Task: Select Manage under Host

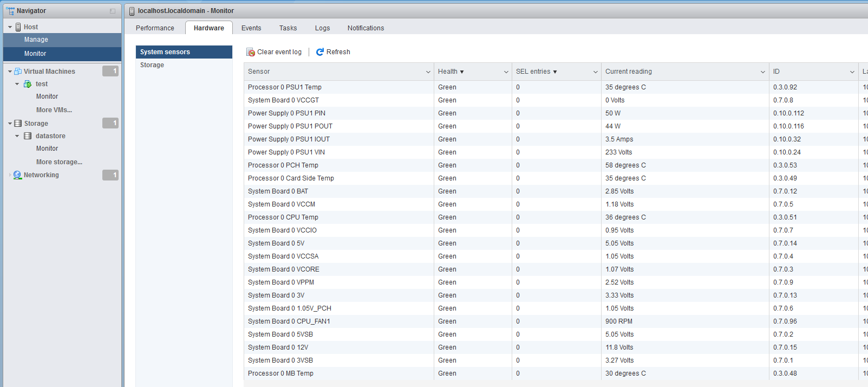Action: (62, 40)
